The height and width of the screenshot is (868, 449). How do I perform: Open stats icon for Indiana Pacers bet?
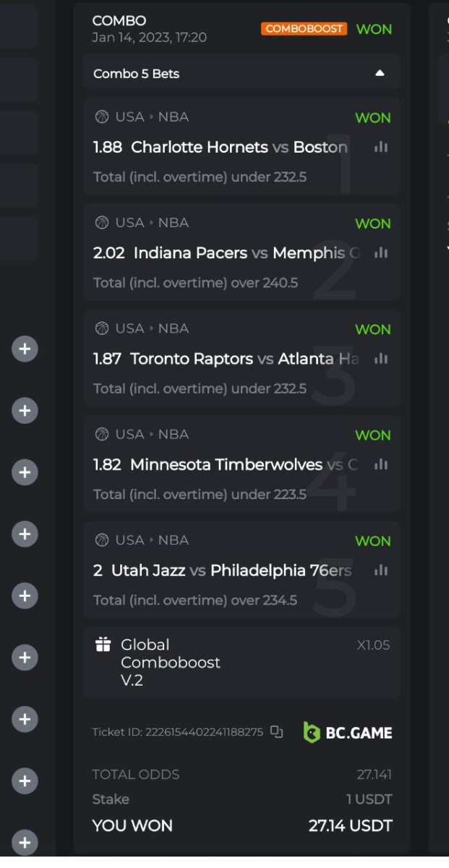pos(381,252)
